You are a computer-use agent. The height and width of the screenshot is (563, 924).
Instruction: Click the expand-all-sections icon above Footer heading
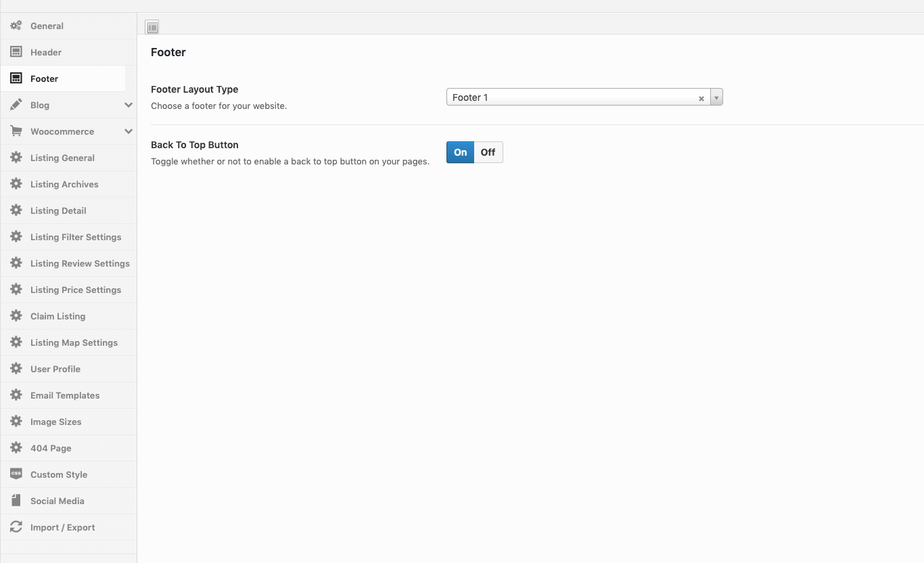tap(152, 28)
